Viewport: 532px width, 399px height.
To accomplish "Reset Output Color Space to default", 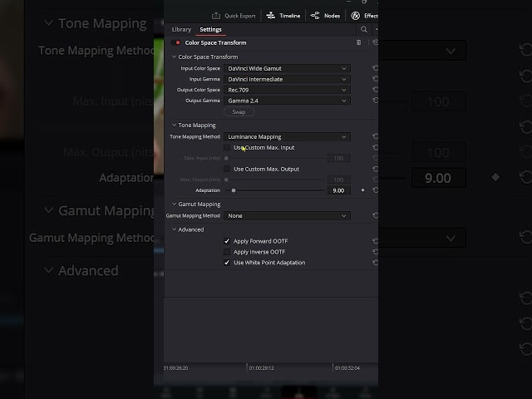I will pos(375,90).
